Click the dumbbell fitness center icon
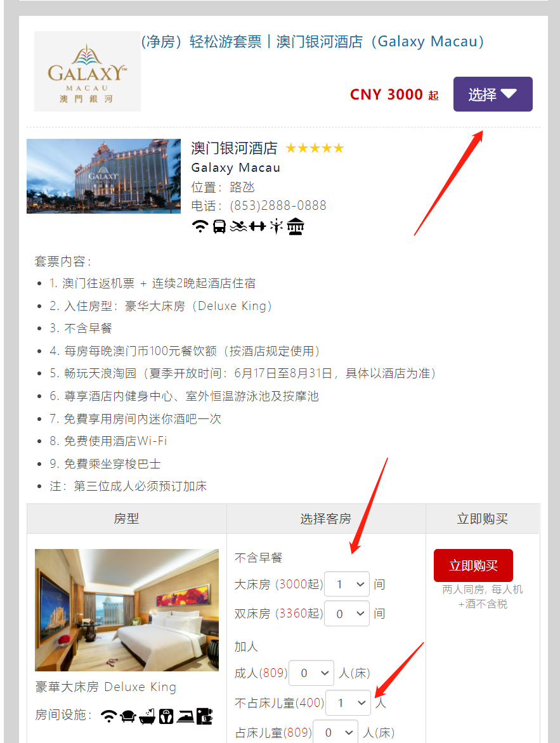Viewport: 560px width, 743px height. pyautogui.click(x=257, y=226)
